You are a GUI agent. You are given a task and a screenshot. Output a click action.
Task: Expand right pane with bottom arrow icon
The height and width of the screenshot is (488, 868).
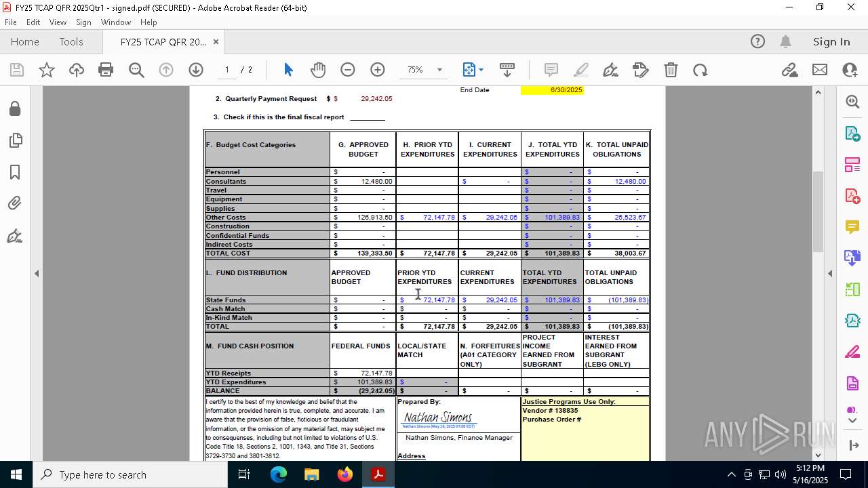click(x=853, y=445)
